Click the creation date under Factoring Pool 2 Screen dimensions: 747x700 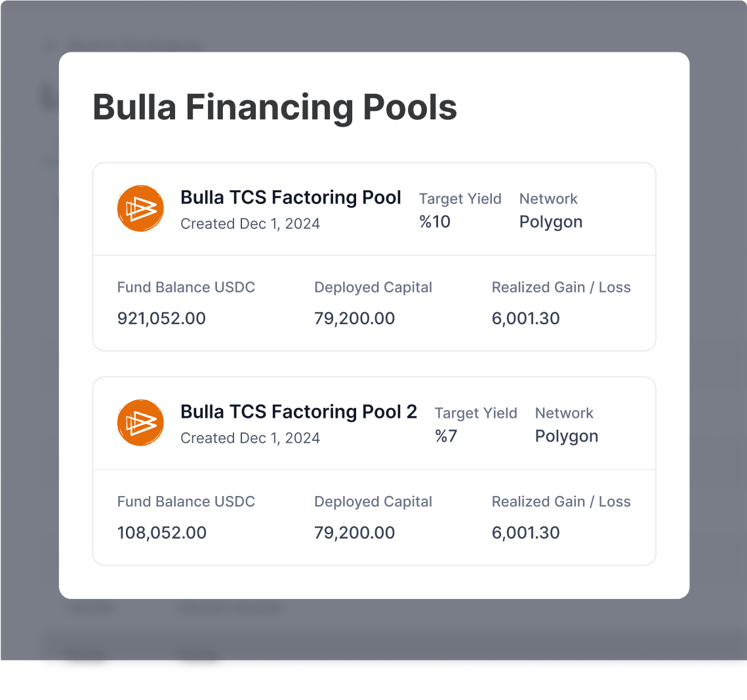[x=250, y=438]
